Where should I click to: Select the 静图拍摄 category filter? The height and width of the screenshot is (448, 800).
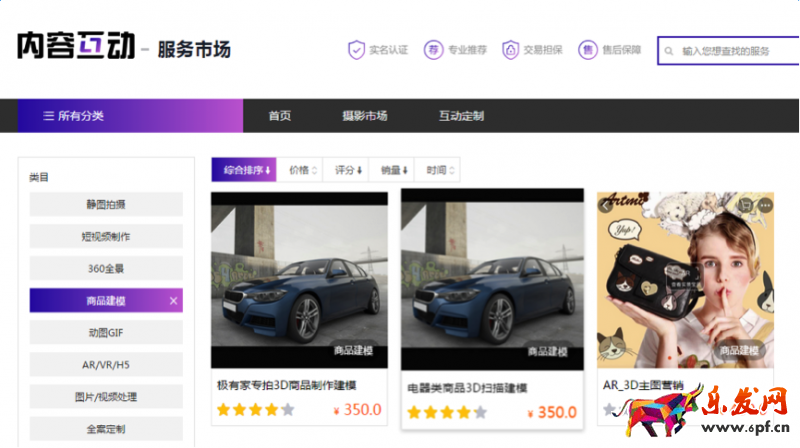pos(106,205)
